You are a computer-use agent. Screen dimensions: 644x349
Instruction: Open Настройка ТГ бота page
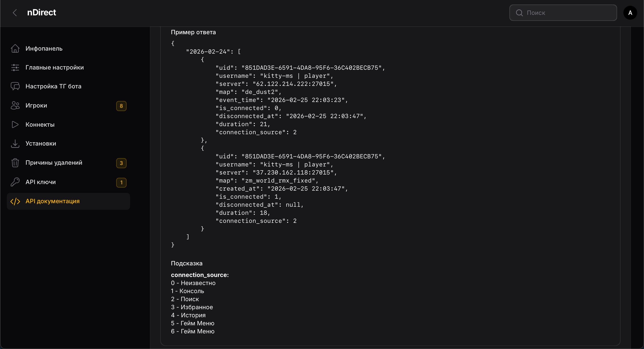53,86
